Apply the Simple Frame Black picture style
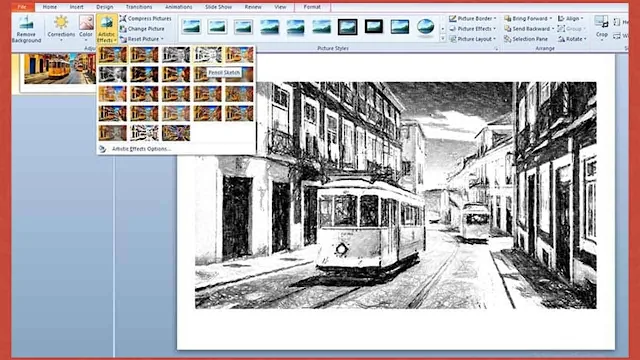This screenshot has height=360, width=640. (x=400, y=27)
